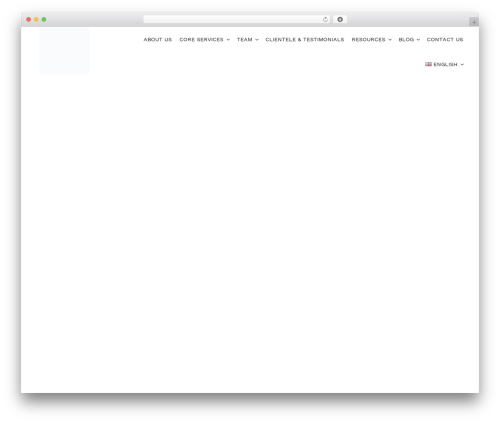Screen dimensions: 500x423
Task: Click the UK flag icon
Action: tap(428, 64)
